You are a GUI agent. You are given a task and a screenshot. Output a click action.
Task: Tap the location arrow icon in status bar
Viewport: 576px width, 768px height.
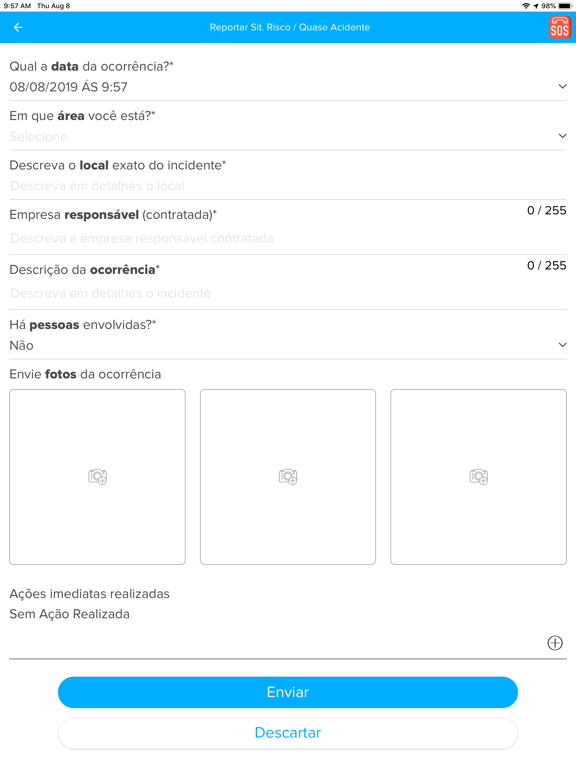536,6
